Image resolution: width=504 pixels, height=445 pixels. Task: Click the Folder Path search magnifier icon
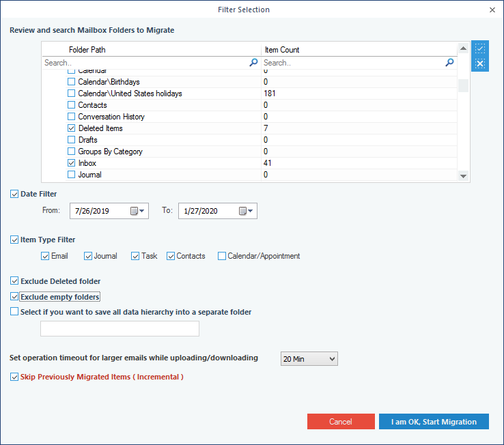point(253,62)
